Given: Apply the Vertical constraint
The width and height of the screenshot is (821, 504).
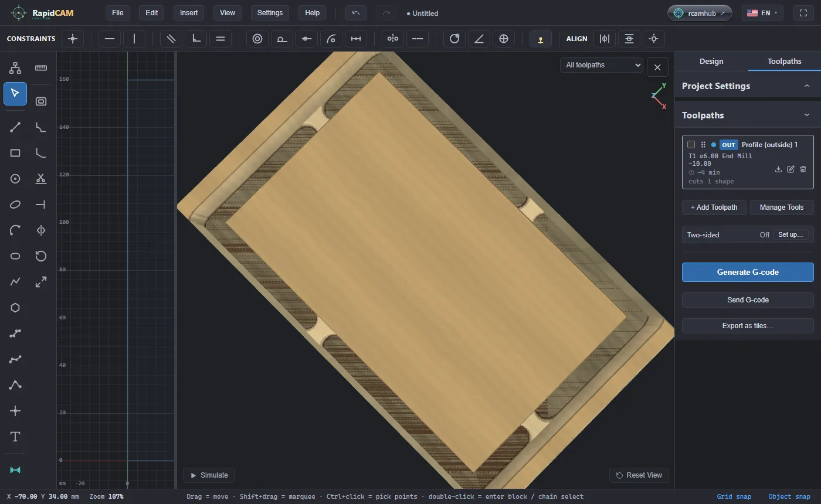Looking at the screenshot, I should (134, 39).
